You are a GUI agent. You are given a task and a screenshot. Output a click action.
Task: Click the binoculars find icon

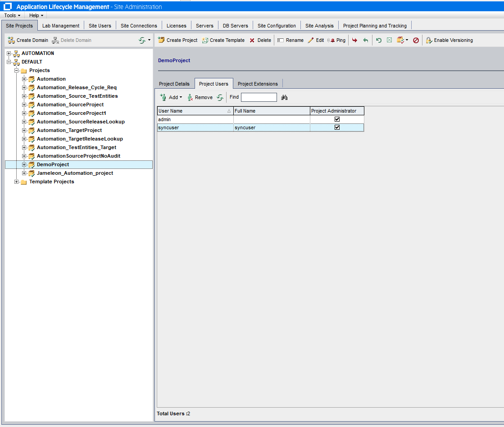click(284, 97)
